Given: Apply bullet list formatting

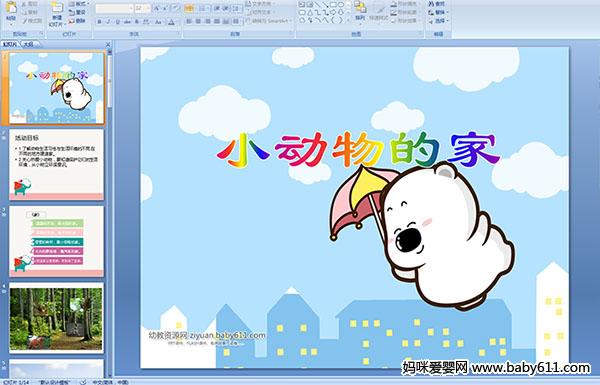Looking at the screenshot, I should 189,8.
